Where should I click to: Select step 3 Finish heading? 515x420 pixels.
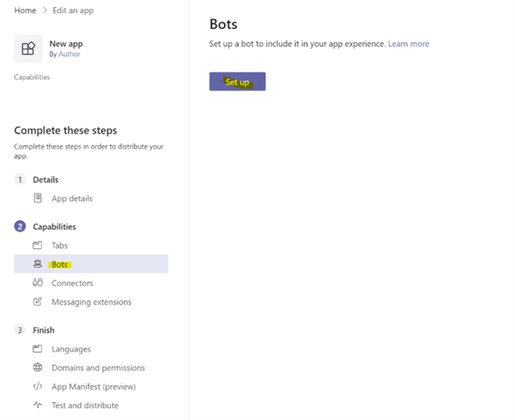point(44,330)
